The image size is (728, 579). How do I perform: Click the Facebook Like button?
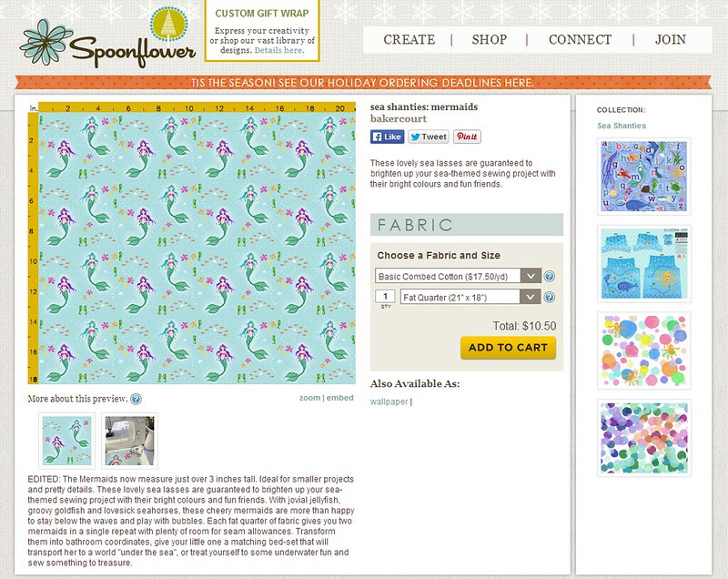point(388,137)
